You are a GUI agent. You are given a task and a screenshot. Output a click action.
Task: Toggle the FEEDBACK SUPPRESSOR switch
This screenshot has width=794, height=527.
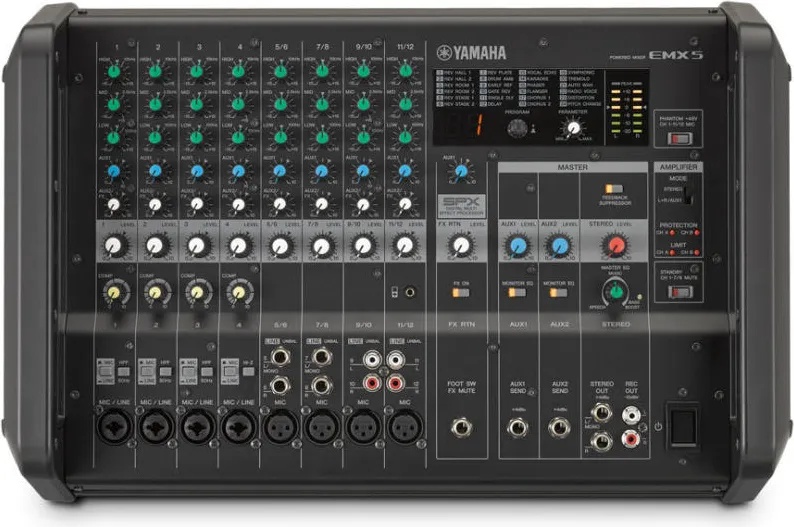coord(614,189)
